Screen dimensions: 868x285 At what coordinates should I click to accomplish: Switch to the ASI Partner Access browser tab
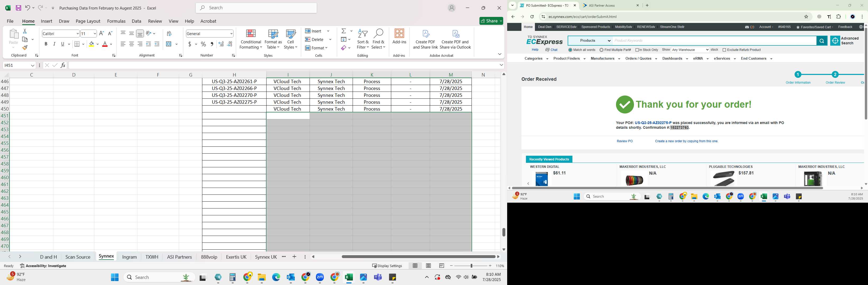click(x=610, y=5)
